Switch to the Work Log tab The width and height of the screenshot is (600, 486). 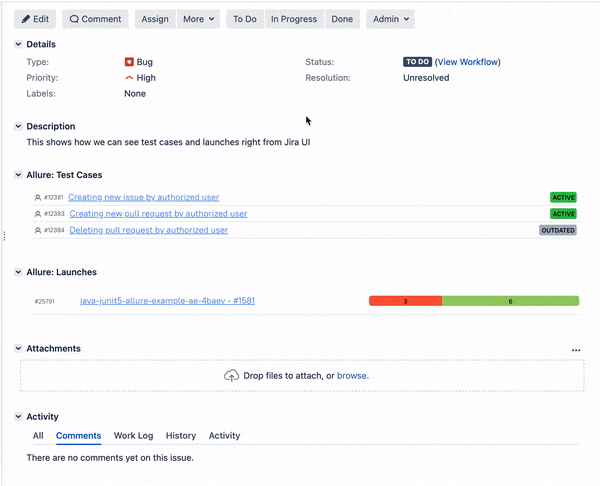coord(133,436)
